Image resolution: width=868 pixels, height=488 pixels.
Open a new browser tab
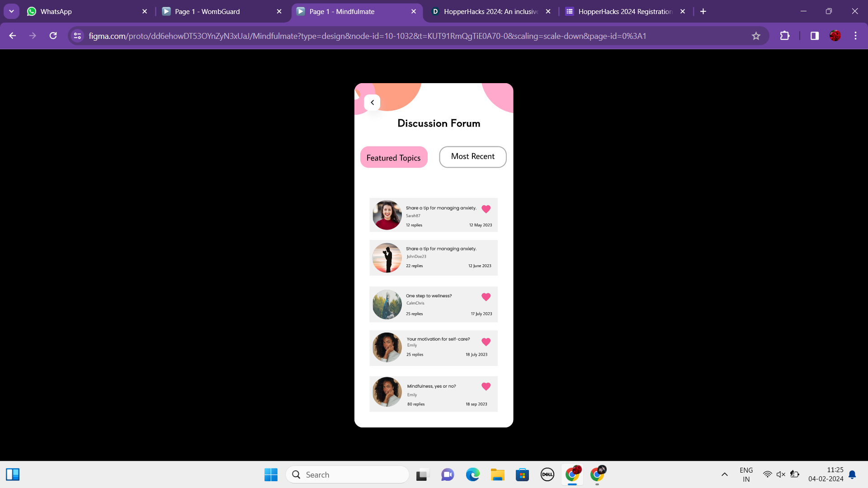[703, 11]
